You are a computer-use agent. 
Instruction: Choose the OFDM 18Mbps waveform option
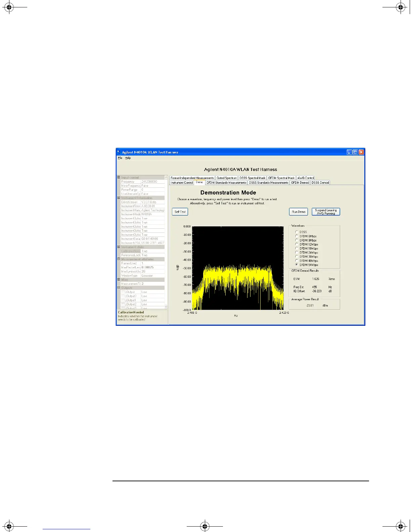coord(296,248)
